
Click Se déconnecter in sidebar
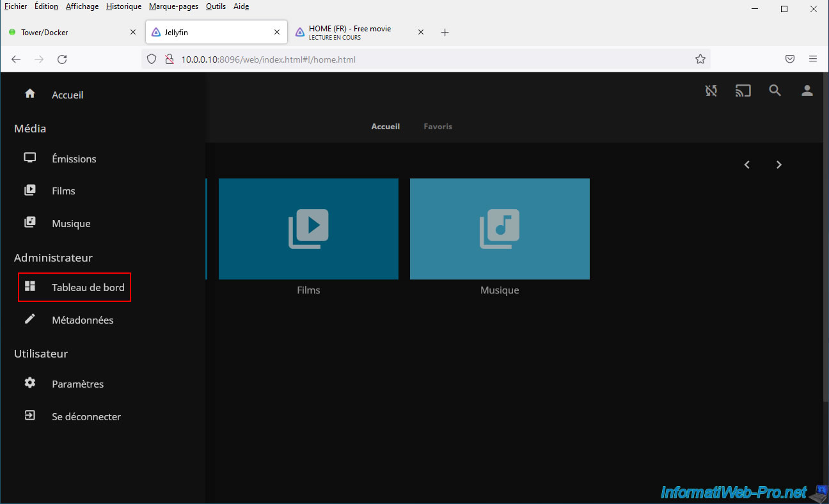[86, 416]
